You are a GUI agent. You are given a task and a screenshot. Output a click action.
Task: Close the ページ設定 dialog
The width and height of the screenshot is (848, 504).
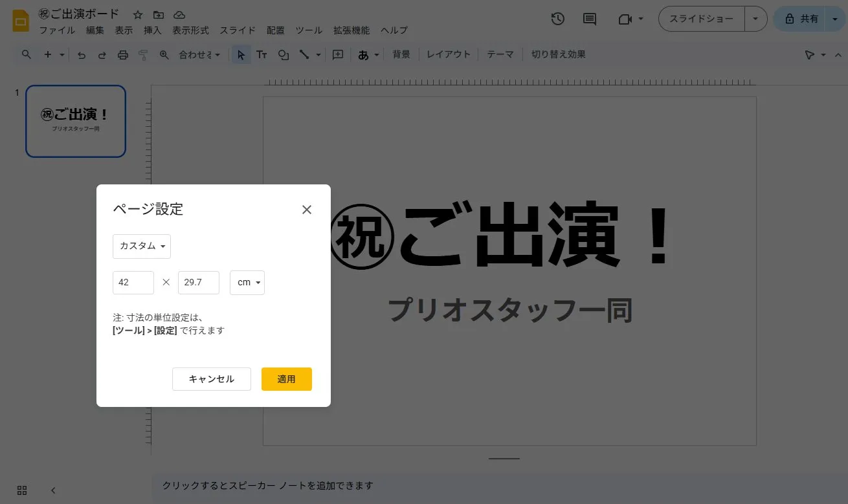pyautogui.click(x=307, y=210)
